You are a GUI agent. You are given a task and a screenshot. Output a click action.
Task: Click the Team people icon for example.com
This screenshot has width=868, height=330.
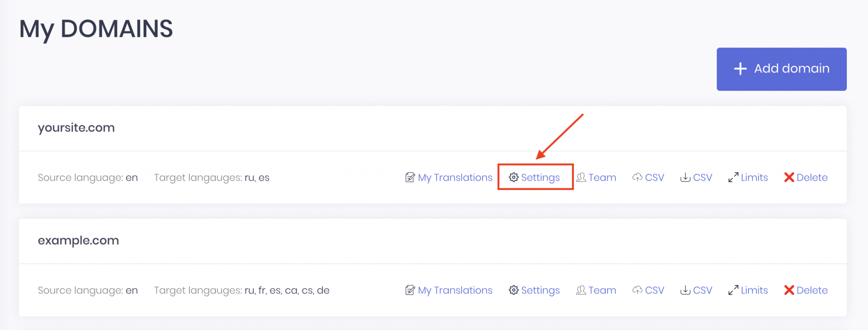(581, 290)
